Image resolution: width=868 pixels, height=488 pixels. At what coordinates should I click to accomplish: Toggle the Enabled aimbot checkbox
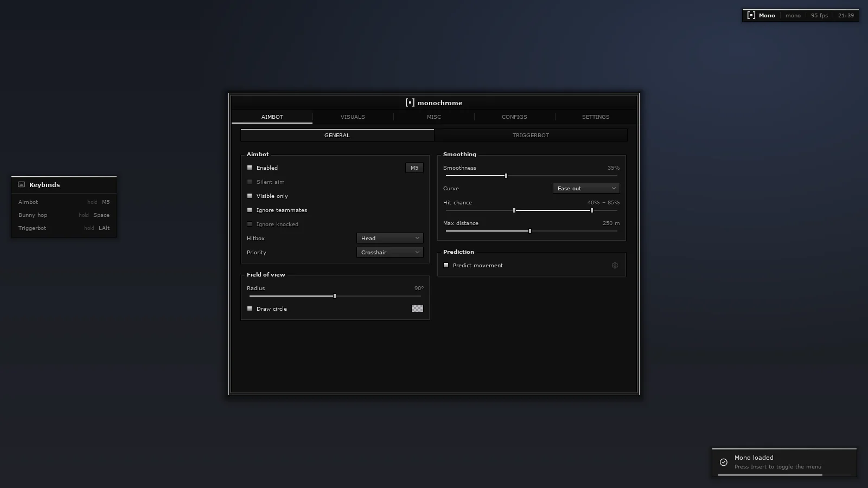coord(250,168)
